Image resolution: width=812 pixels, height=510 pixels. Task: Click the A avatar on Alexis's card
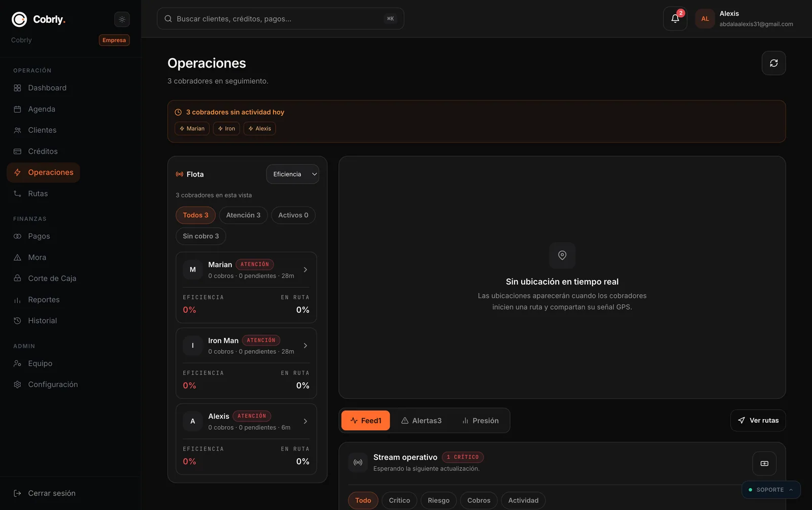[x=192, y=421]
